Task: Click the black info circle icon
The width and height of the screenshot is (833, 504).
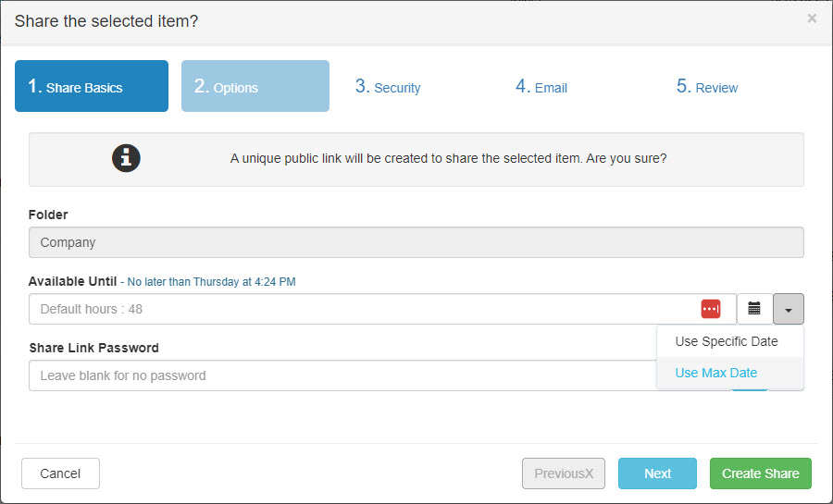Action: pos(126,158)
